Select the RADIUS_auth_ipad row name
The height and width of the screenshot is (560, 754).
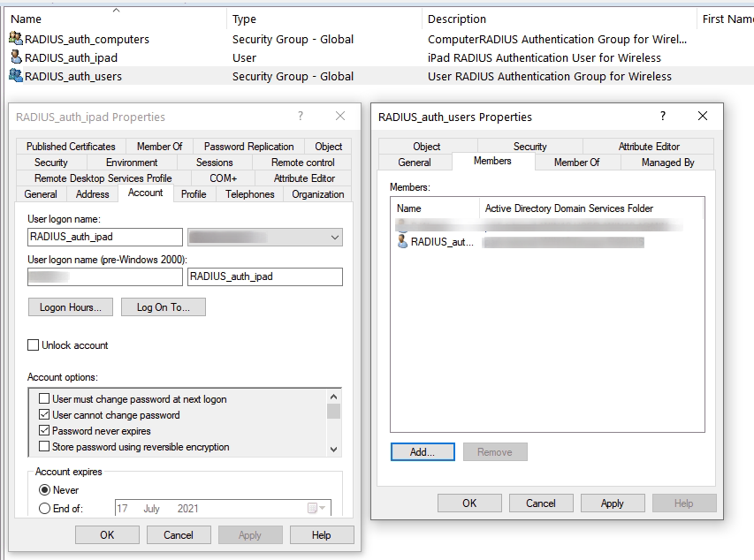click(x=72, y=57)
